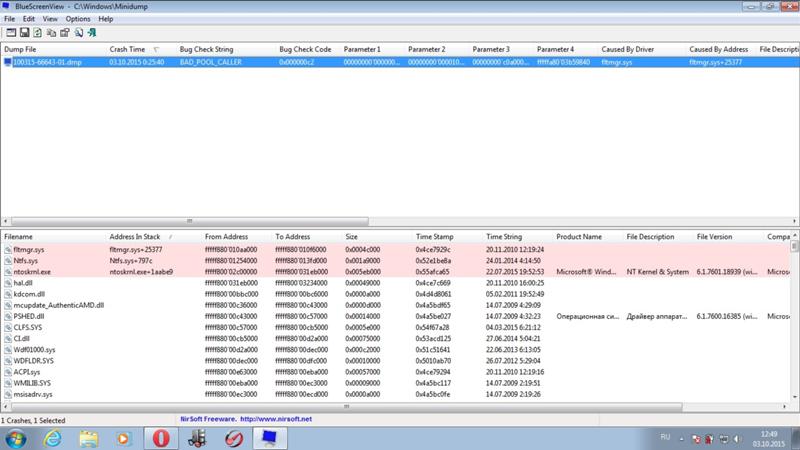800x450 pixels.
Task: Open the nirsoft.net link in status bar
Action: tap(276, 419)
